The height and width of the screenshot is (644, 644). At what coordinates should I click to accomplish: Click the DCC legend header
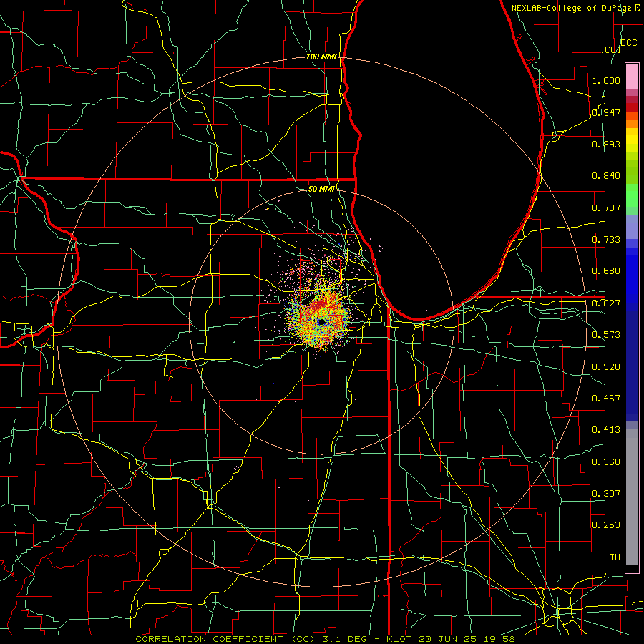click(628, 43)
